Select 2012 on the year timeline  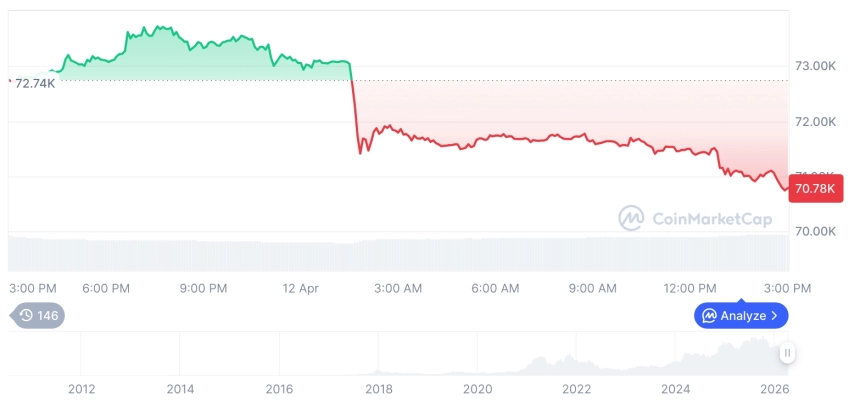click(81, 389)
